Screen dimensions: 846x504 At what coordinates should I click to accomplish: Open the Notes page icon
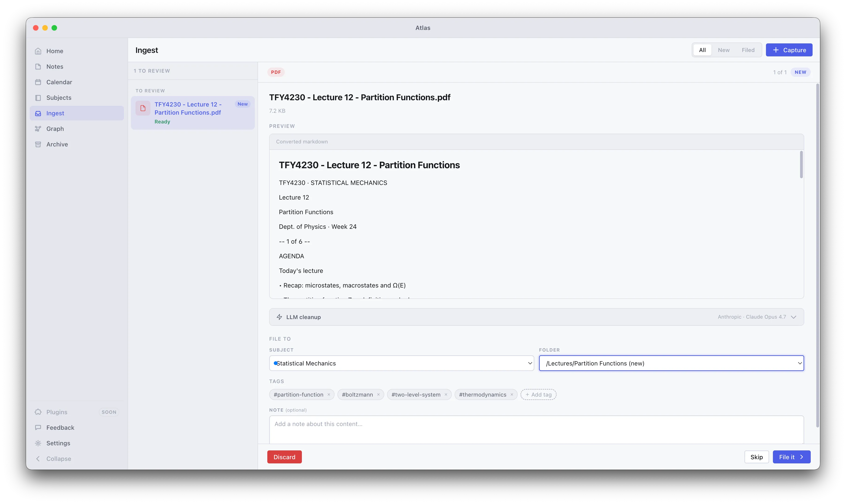pos(38,67)
